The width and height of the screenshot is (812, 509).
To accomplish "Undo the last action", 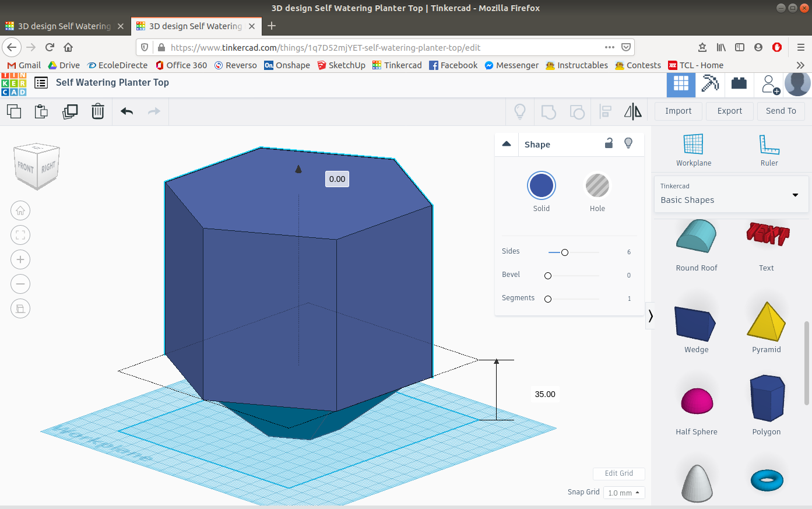I will click(127, 111).
